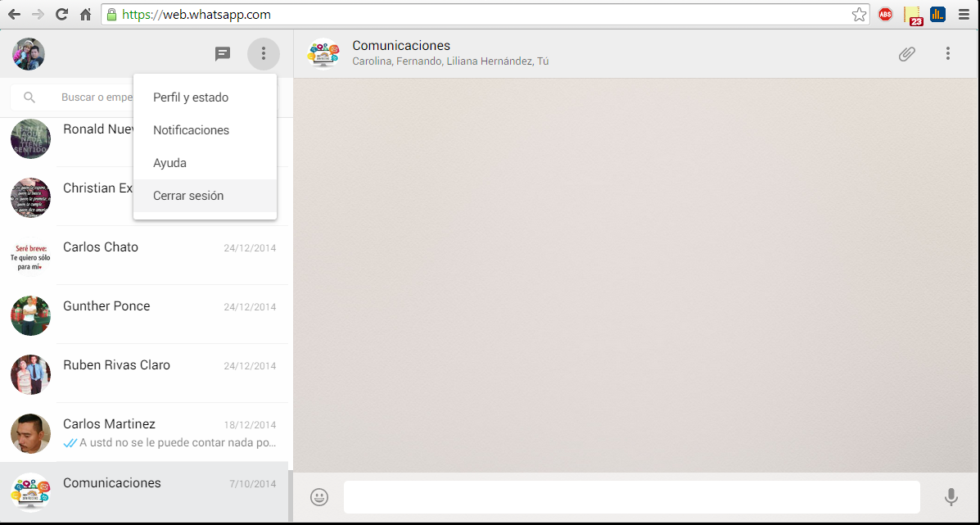
Task: Click the message text input box
Action: tap(630, 497)
